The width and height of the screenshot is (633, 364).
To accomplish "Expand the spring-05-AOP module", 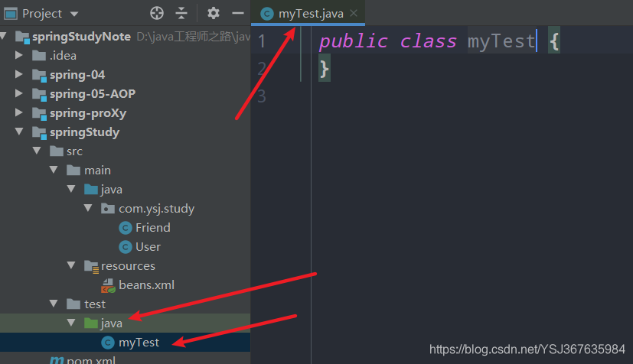I will click(18, 93).
